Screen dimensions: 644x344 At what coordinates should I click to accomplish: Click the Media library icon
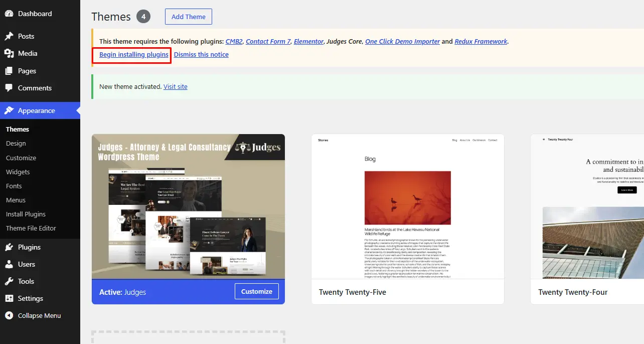coord(9,53)
